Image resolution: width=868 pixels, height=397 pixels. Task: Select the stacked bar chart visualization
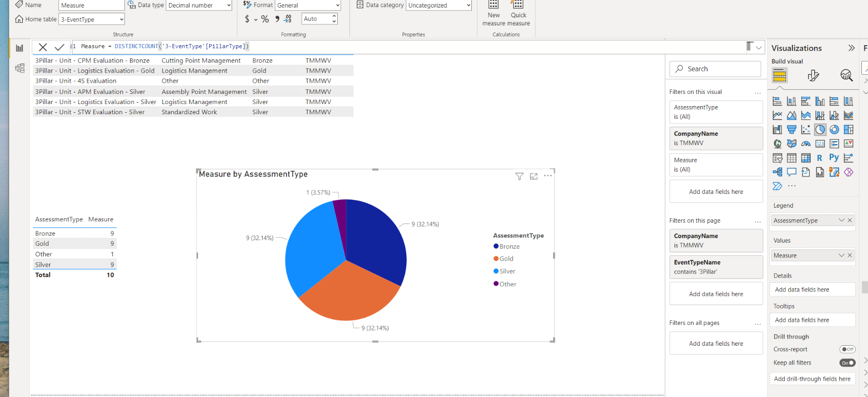[x=777, y=101]
